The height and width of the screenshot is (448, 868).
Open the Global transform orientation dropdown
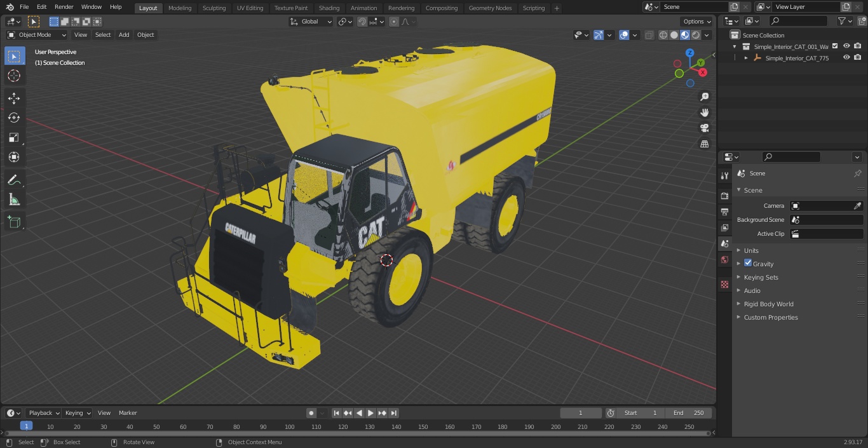(x=311, y=22)
